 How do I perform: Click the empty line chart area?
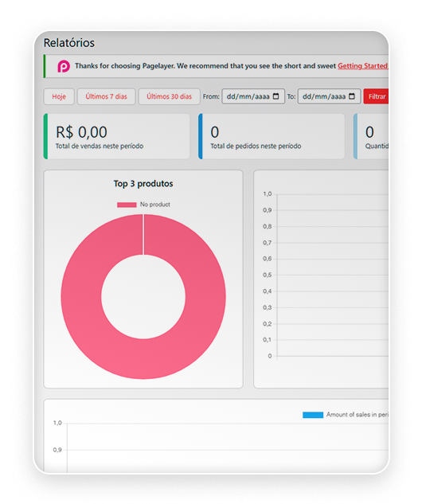coord(333,275)
